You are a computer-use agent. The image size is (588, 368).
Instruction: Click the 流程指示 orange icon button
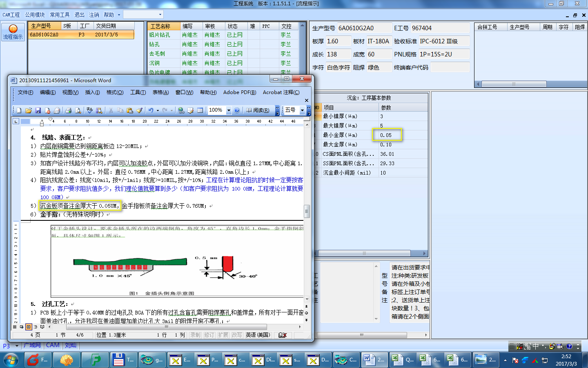13,32
